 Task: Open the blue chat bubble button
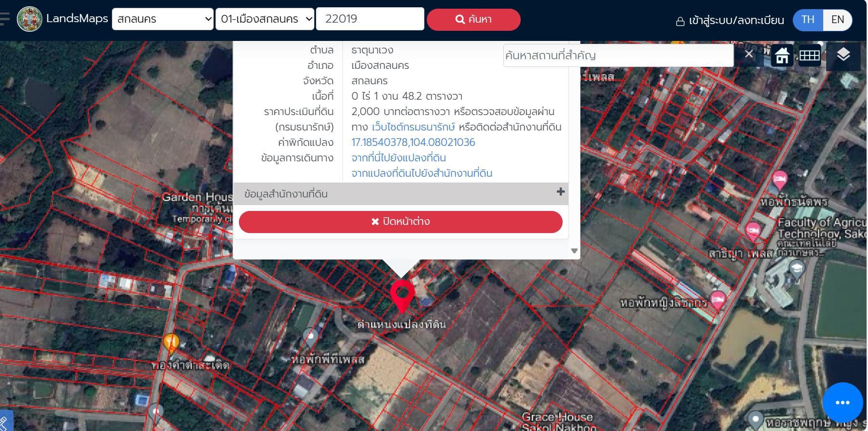[842, 403]
